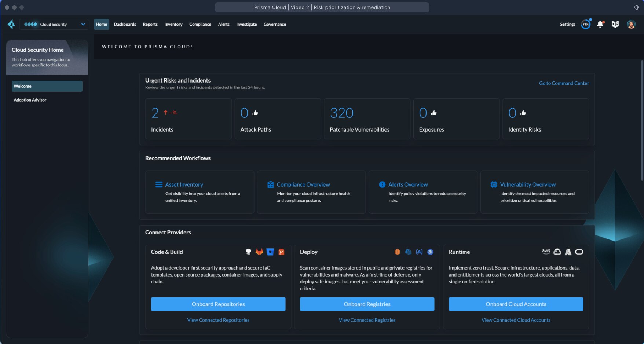
Task: Expand the Prisma Cloud video title bar control
Action: pyautogui.click(x=322, y=7)
